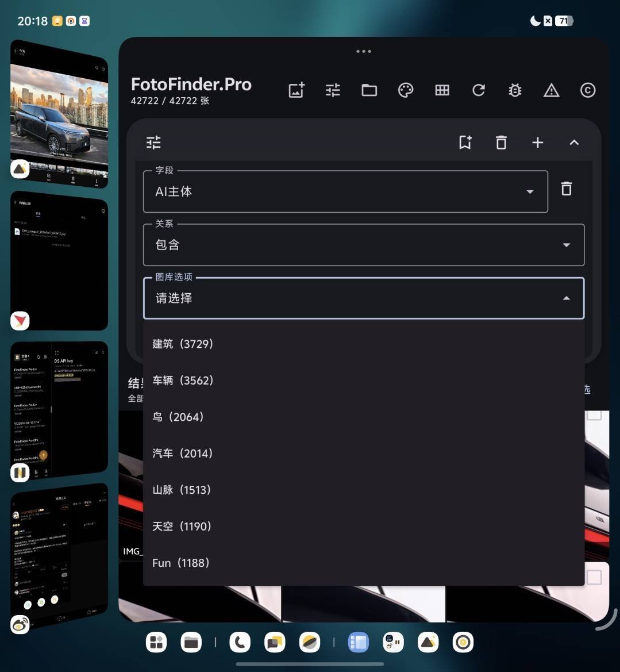Select Fun（1188）option
The height and width of the screenshot is (672, 620).
pos(364,563)
